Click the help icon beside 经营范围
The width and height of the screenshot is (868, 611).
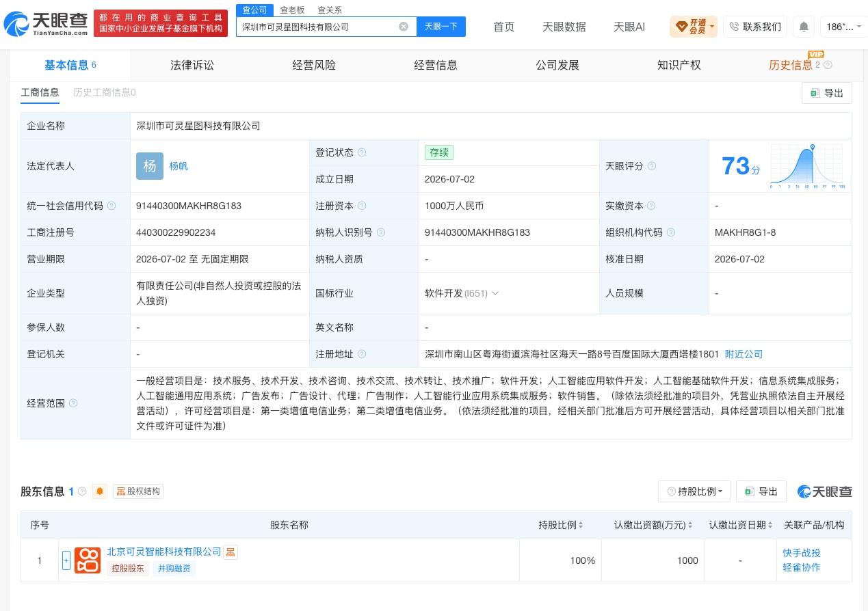(x=73, y=403)
